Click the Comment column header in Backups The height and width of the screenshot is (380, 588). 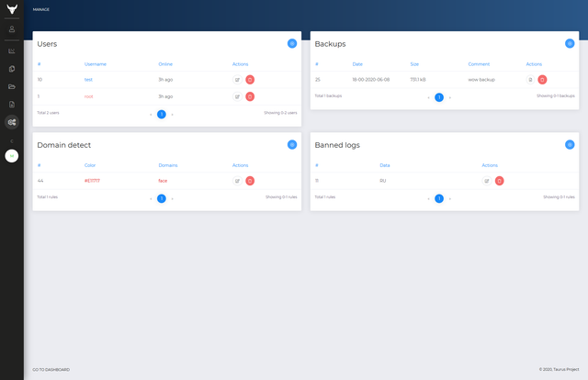pos(479,64)
